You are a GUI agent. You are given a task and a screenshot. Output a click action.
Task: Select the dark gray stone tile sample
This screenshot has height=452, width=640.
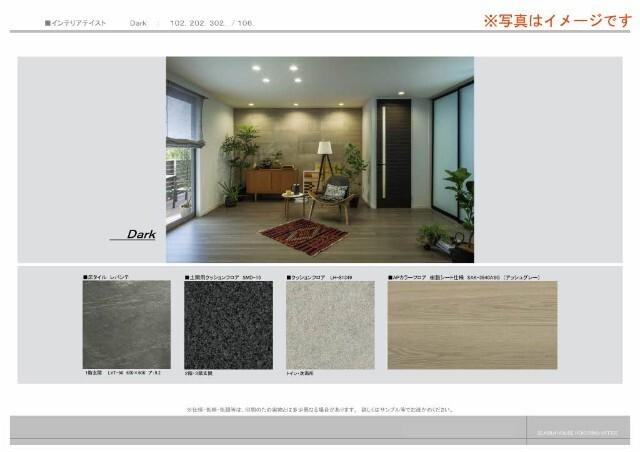tap(127, 325)
